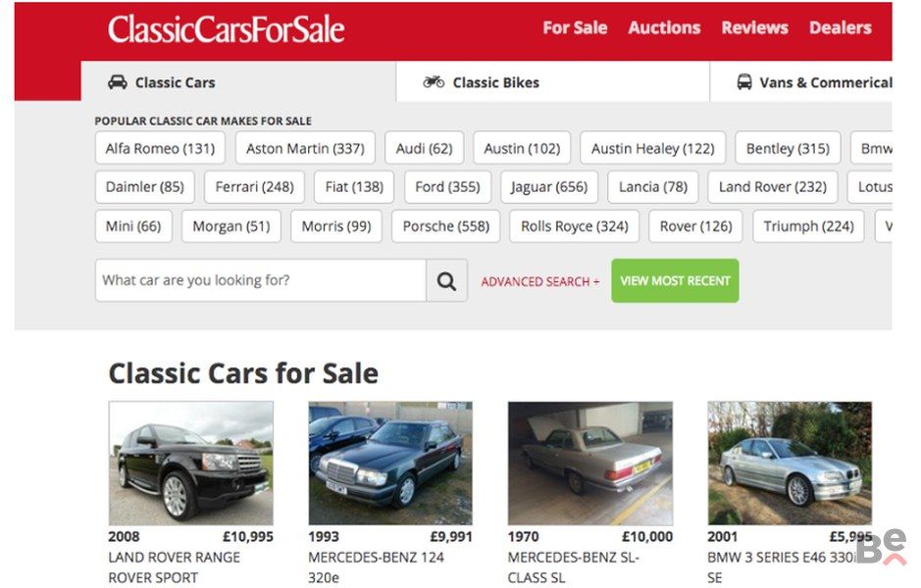Go to the Reviews page

pyautogui.click(x=755, y=27)
